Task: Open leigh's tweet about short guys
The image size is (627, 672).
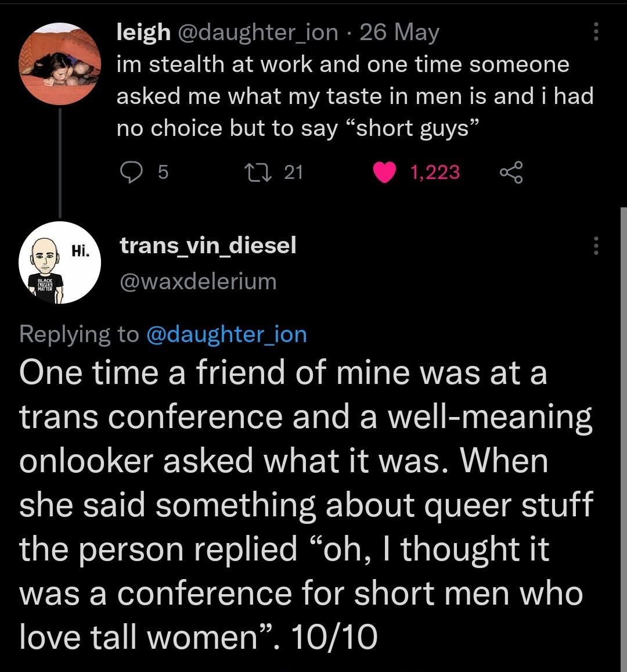Action: pos(343,96)
